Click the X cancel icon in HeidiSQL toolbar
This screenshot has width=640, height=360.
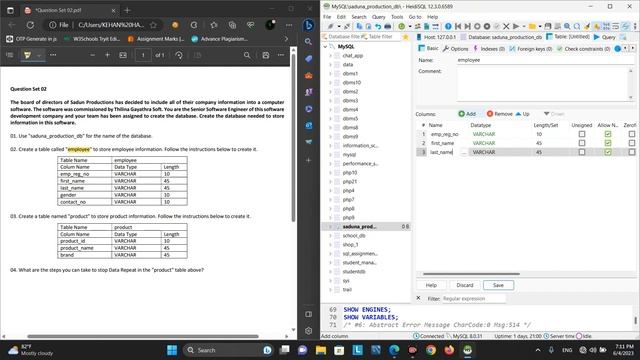[x=506, y=27]
